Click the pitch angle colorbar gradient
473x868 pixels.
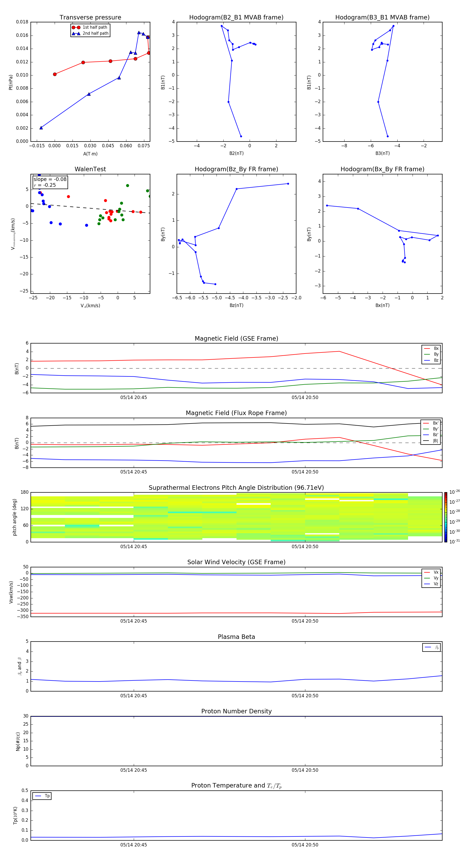pos(446,517)
